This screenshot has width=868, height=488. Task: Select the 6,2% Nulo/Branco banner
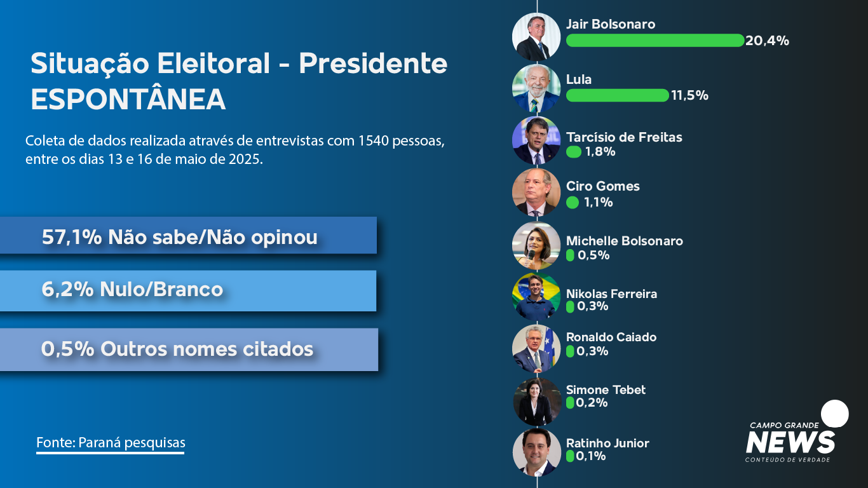188,290
